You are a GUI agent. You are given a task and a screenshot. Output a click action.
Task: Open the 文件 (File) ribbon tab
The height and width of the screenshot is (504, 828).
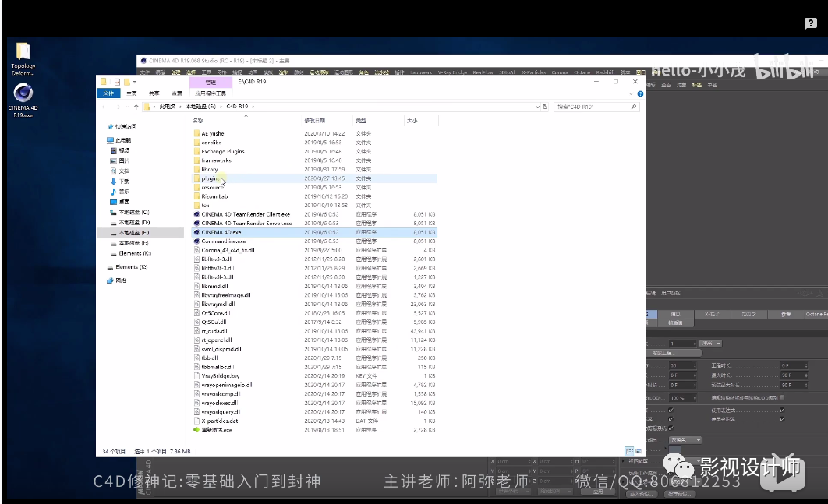108,93
